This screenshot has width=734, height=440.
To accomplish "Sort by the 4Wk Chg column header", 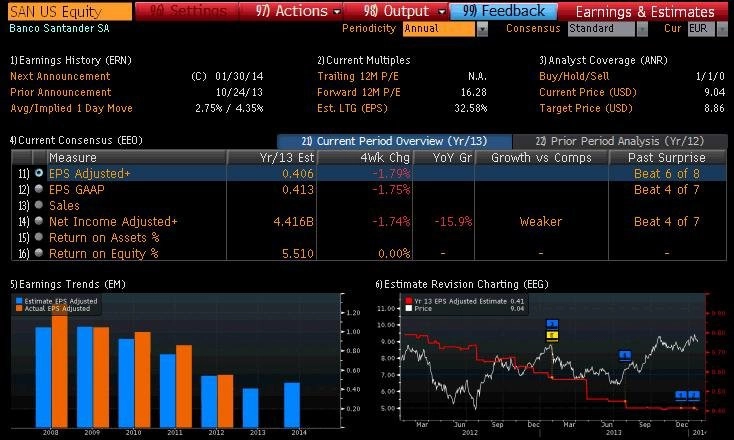I will (x=365, y=157).
